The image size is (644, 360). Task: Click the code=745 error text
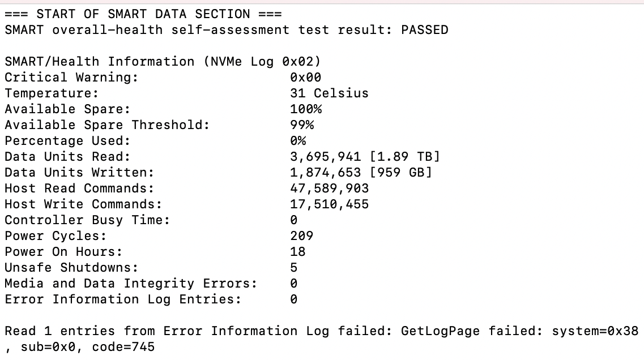click(123, 348)
